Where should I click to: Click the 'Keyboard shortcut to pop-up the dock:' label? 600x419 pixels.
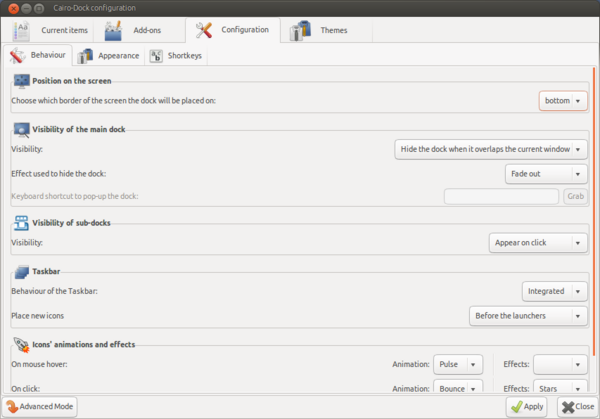[75, 196]
